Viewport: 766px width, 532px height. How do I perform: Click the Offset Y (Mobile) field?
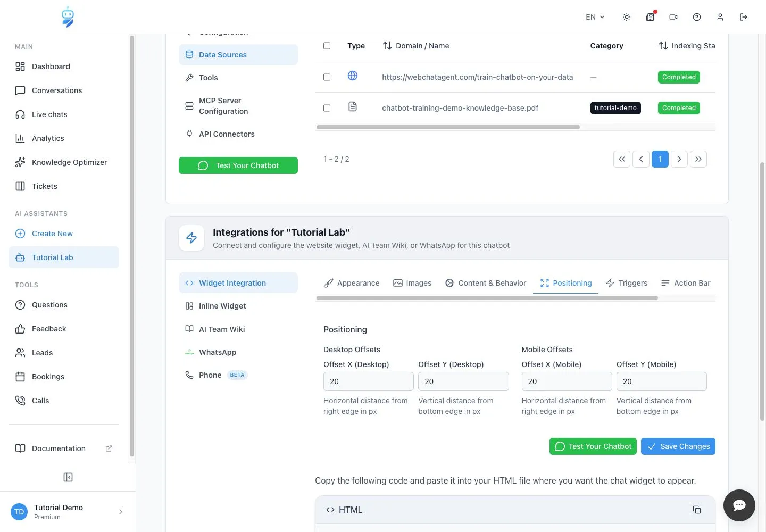click(x=662, y=381)
